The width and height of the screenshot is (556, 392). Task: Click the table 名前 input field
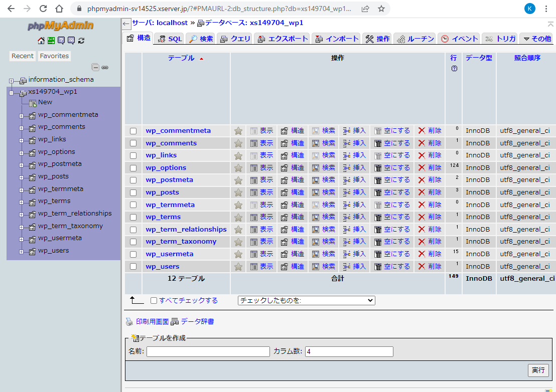[x=208, y=352]
